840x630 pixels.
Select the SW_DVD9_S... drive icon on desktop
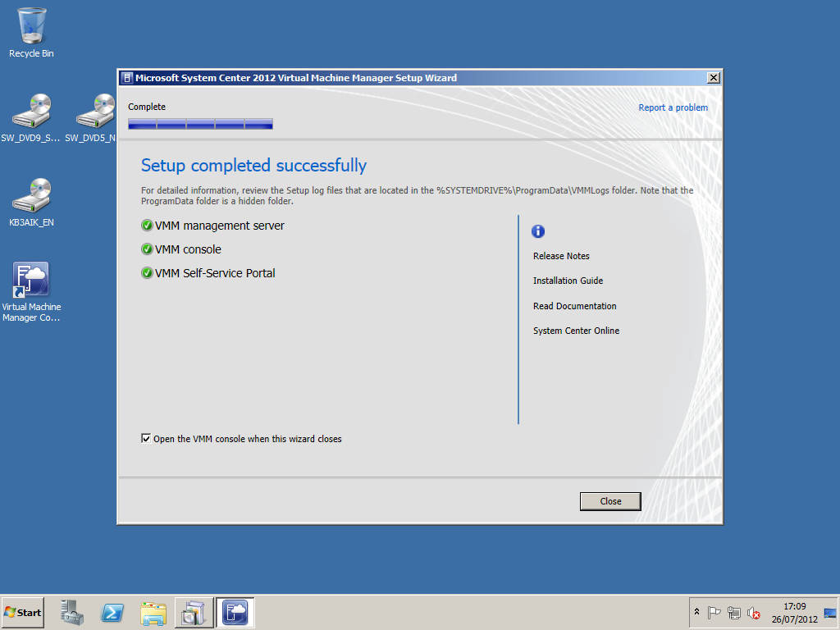tap(31, 118)
